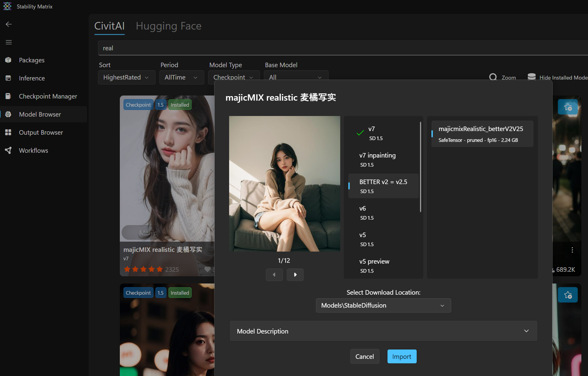Open Checkpoint Manager from the sidebar
588x376 pixels.
(48, 96)
